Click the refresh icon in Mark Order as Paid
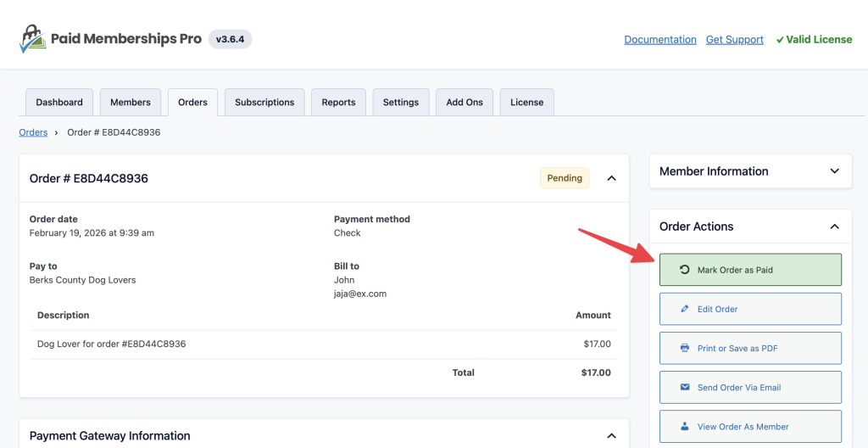 (x=685, y=270)
